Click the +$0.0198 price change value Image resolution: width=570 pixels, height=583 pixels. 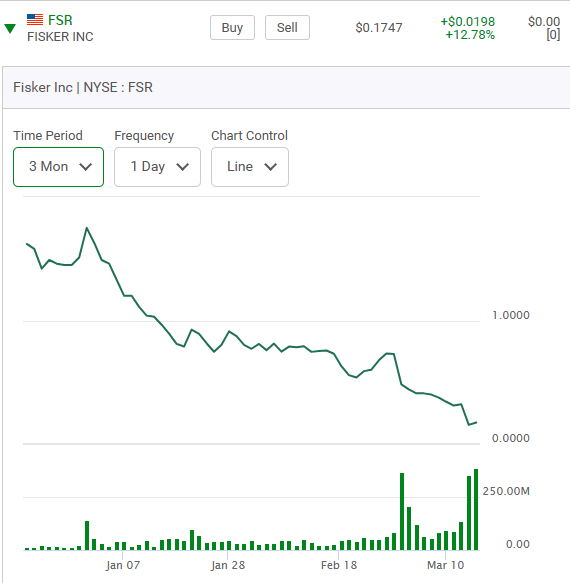pyautogui.click(x=468, y=22)
